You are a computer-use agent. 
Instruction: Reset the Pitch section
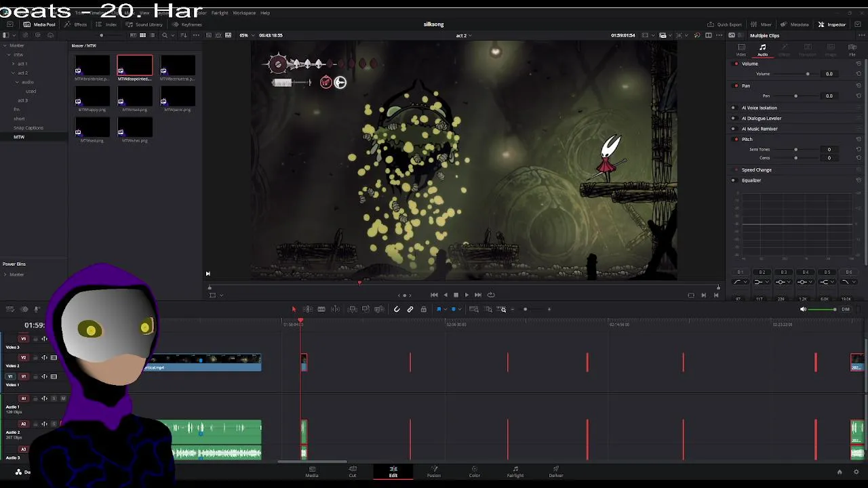(859, 139)
